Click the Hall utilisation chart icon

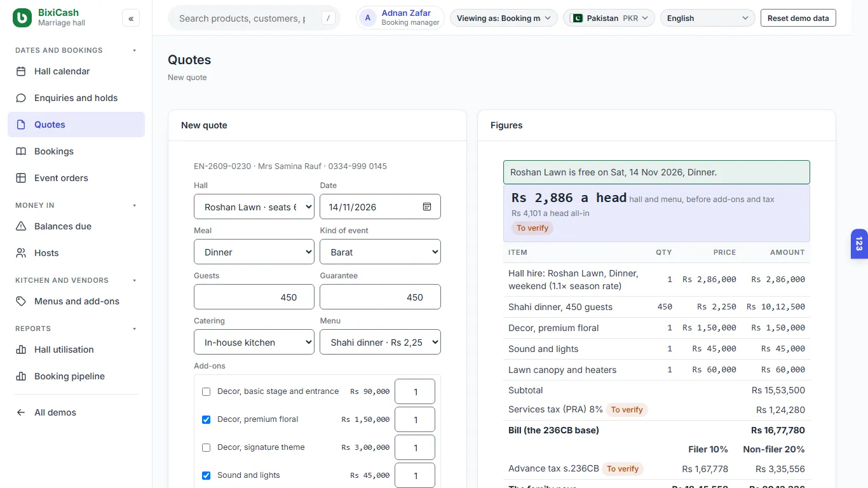coord(21,349)
